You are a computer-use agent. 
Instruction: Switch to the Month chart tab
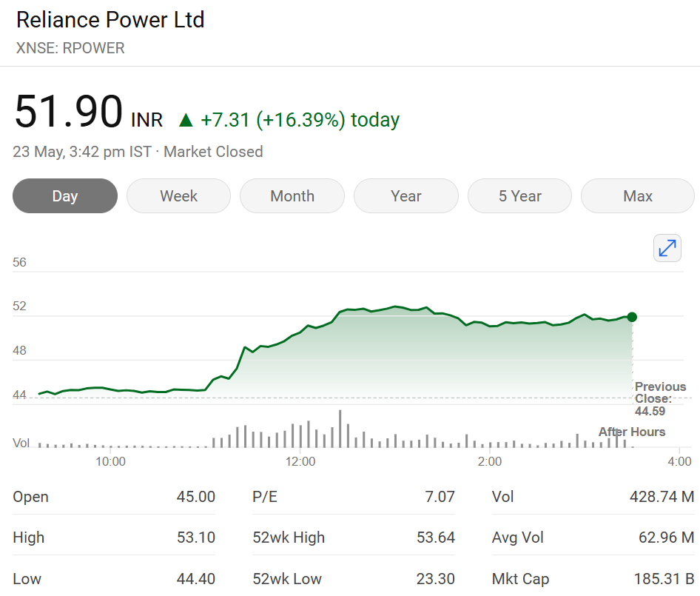tap(292, 195)
